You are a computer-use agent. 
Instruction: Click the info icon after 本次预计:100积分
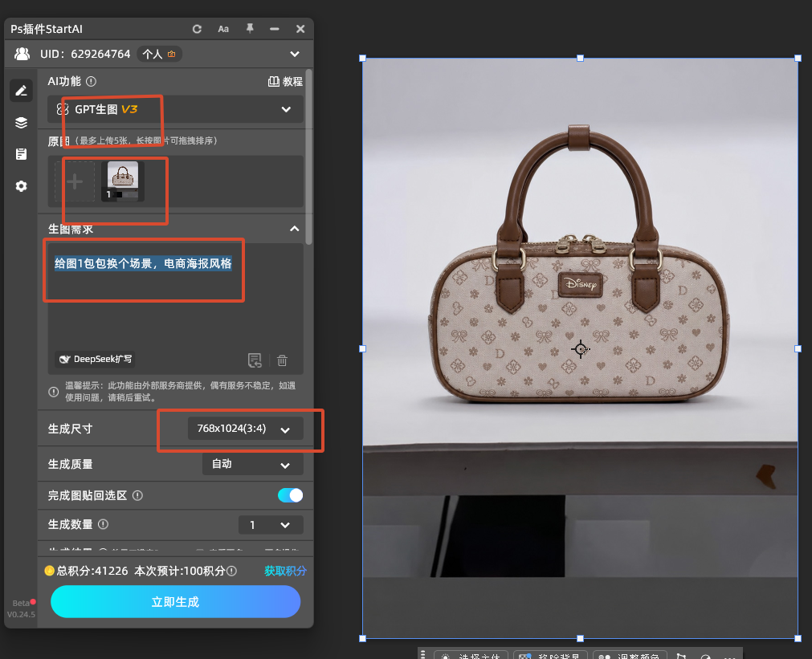232,571
